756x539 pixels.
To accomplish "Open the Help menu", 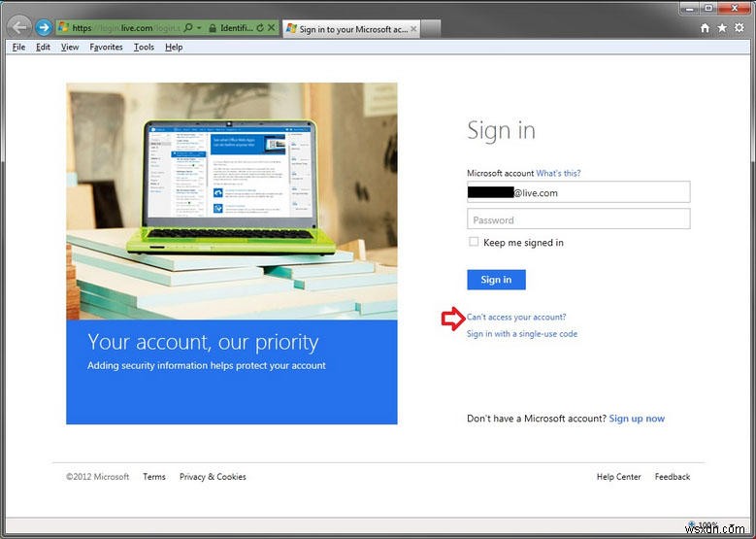I will pyautogui.click(x=174, y=47).
